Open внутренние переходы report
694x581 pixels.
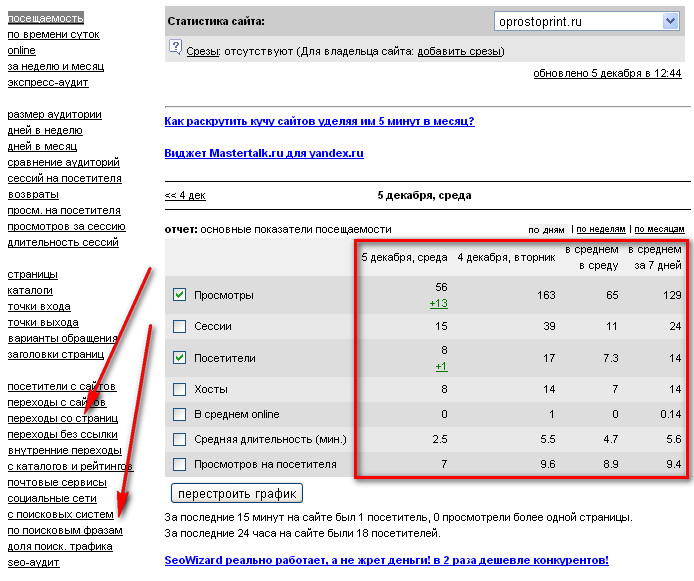click(x=65, y=450)
